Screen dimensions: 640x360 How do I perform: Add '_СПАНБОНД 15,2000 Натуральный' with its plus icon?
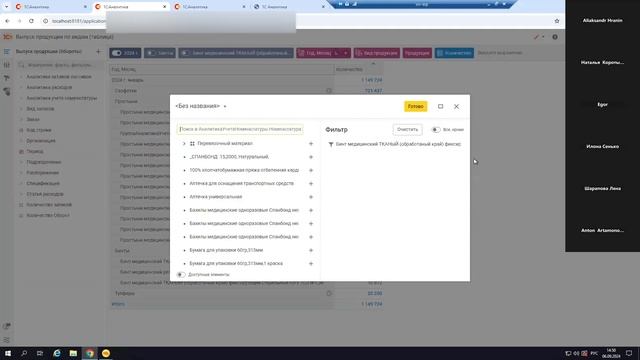(311, 157)
